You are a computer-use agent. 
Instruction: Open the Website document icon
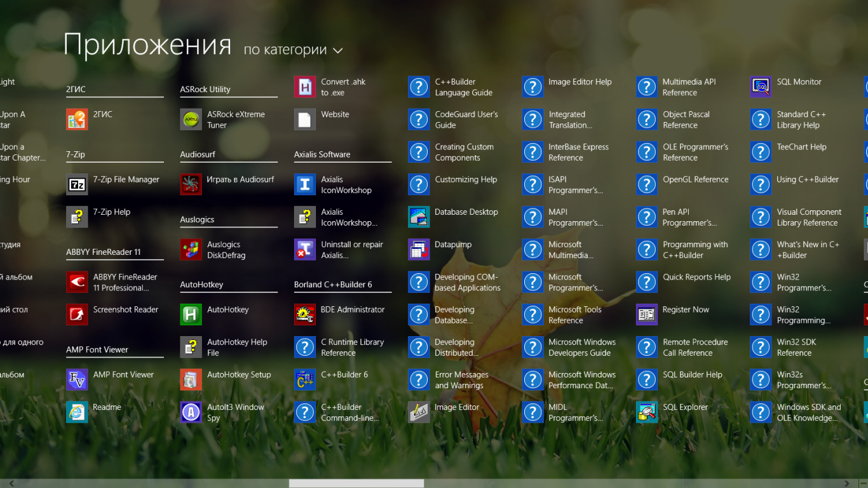click(305, 119)
